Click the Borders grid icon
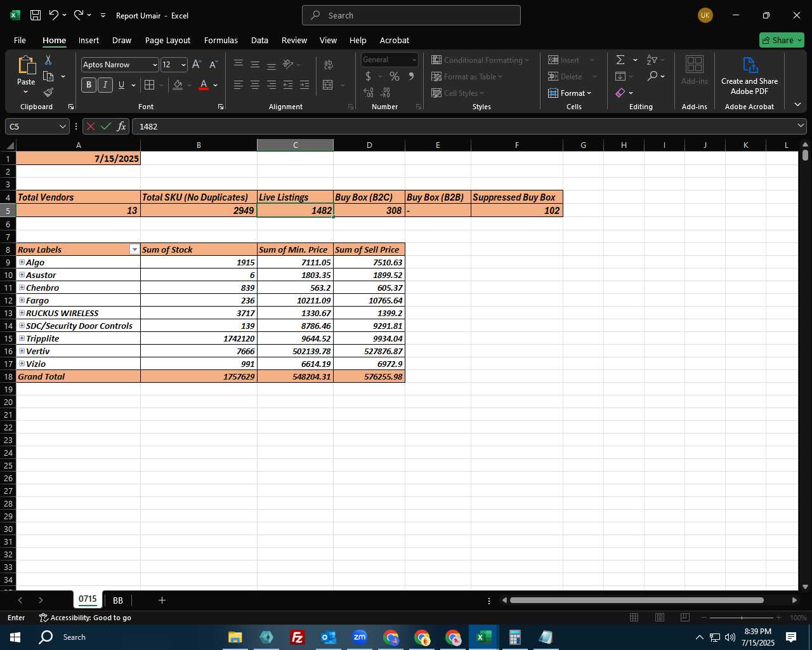Viewport: 812px width, 650px height. [x=149, y=85]
